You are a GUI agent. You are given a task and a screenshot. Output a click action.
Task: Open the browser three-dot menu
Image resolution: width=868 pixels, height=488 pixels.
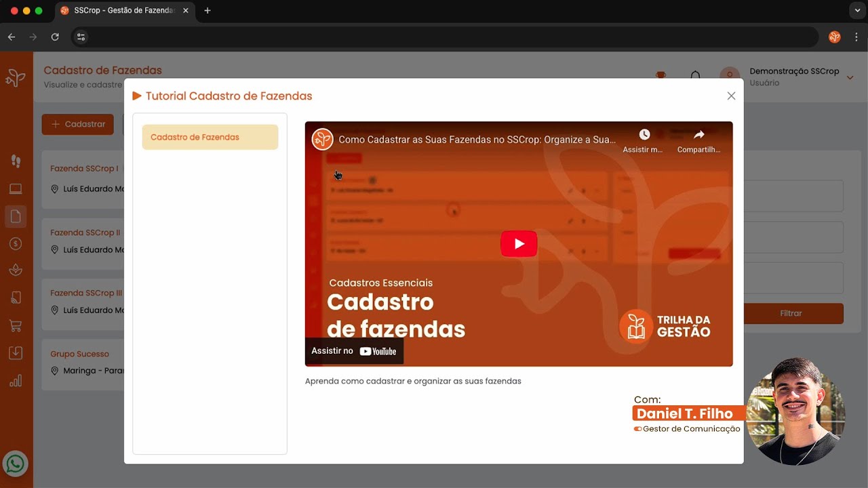[857, 37]
